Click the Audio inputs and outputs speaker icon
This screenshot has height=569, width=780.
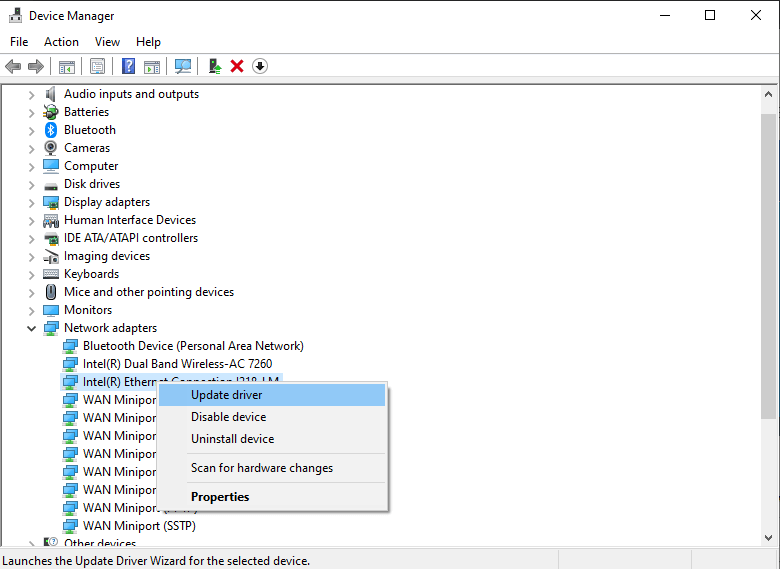(51, 94)
